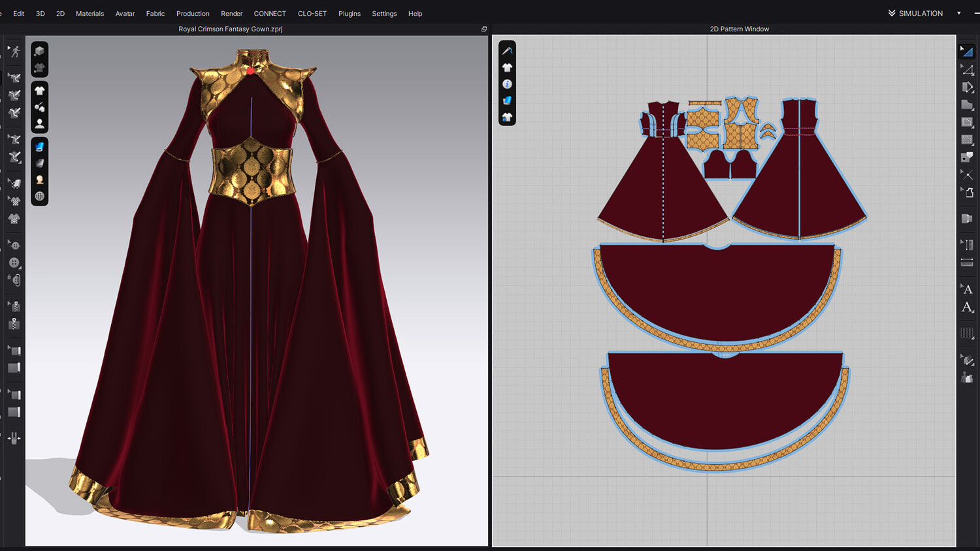This screenshot has height=551, width=980.
Task: Open the Render menu
Action: [231, 13]
